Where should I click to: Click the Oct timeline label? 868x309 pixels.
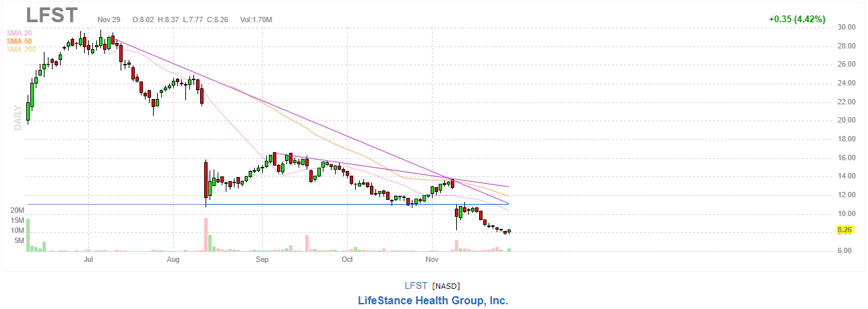pyautogui.click(x=347, y=259)
